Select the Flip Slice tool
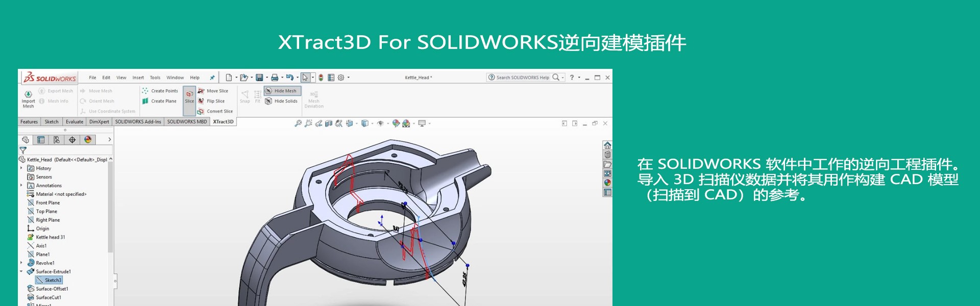Screen dimensions: 980x306 pos(215,101)
